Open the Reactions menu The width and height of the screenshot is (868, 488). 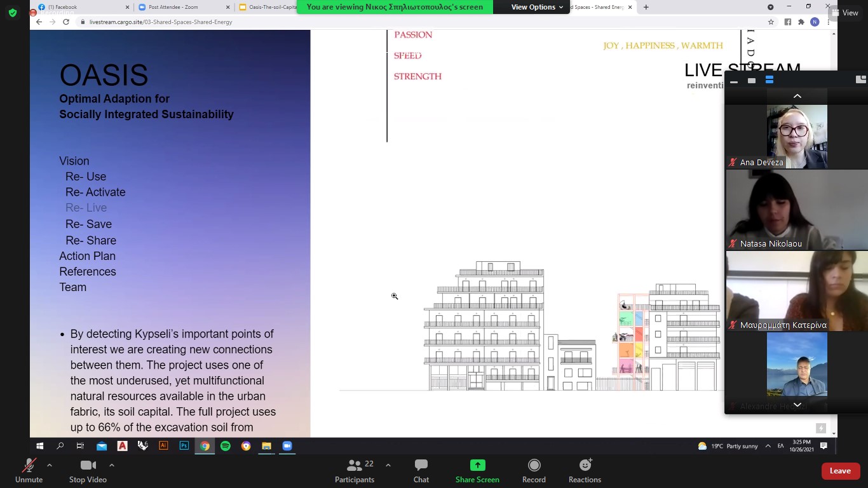click(x=585, y=471)
